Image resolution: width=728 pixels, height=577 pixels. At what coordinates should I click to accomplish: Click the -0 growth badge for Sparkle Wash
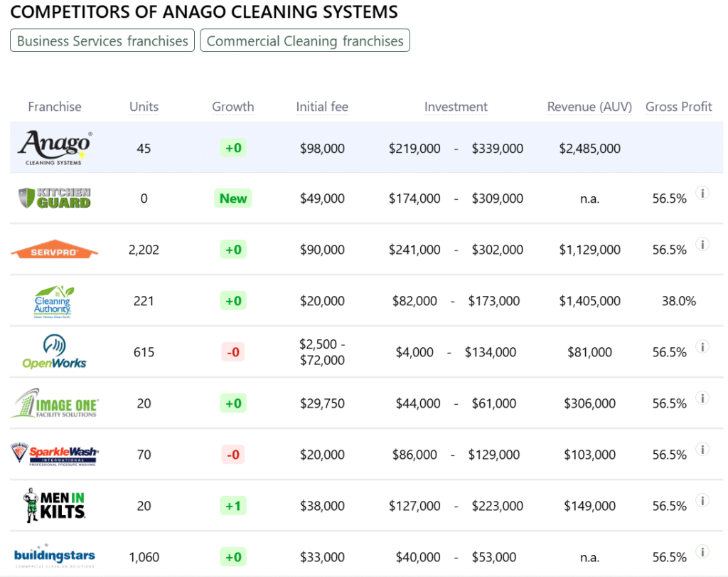pyautogui.click(x=233, y=455)
